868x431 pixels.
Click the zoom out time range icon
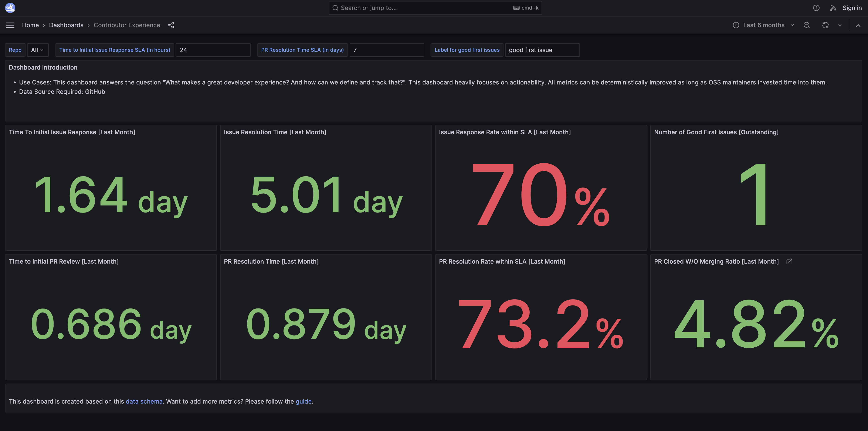click(807, 25)
